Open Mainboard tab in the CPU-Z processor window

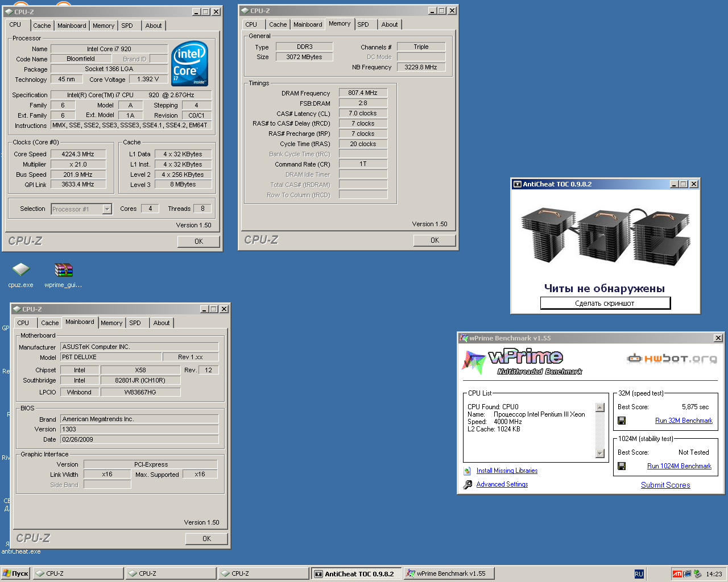72,26
